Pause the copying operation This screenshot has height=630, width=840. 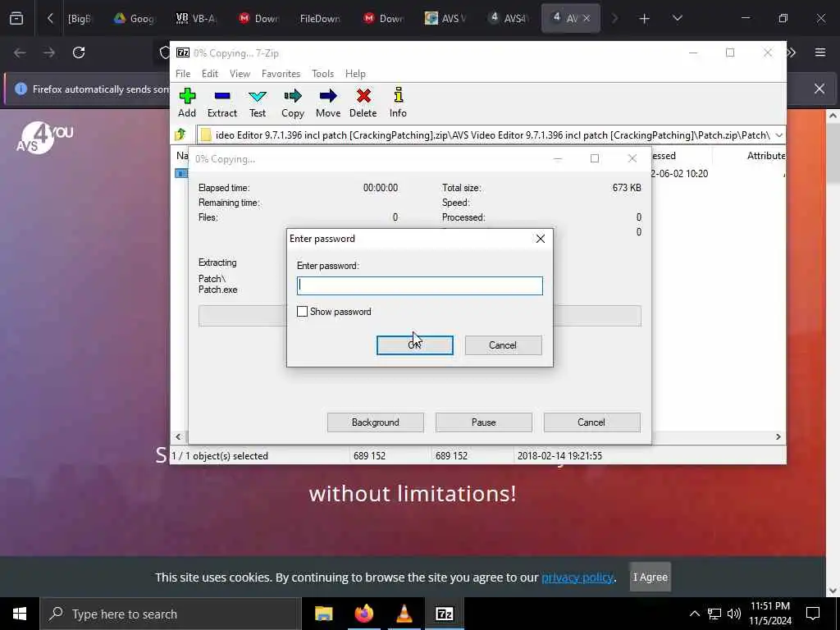click(483, 422)
